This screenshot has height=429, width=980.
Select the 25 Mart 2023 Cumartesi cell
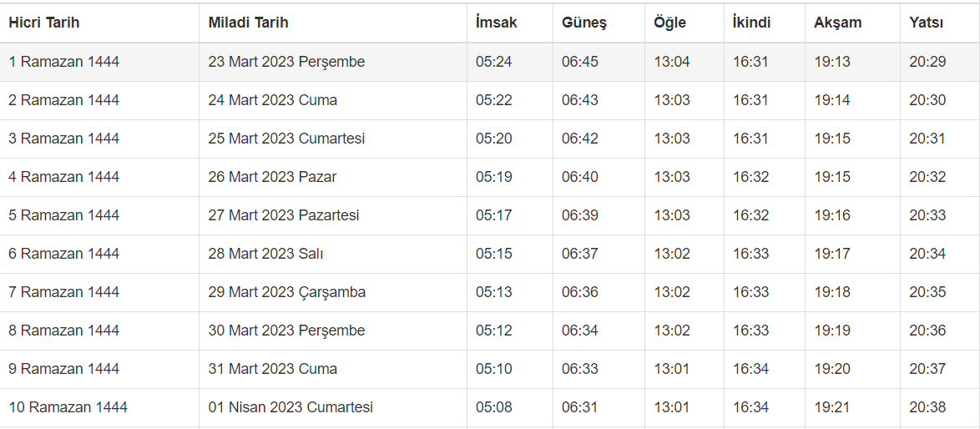point(286,139)
